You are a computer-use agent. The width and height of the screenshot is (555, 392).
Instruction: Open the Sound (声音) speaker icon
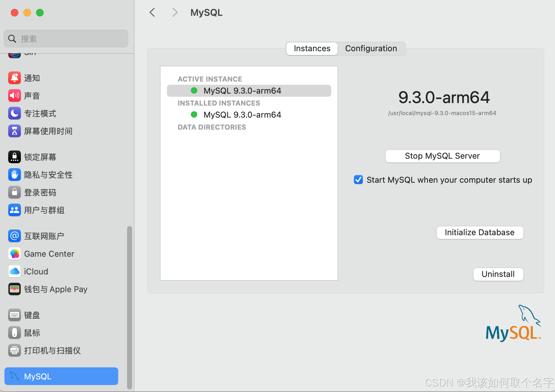point(15,95)
